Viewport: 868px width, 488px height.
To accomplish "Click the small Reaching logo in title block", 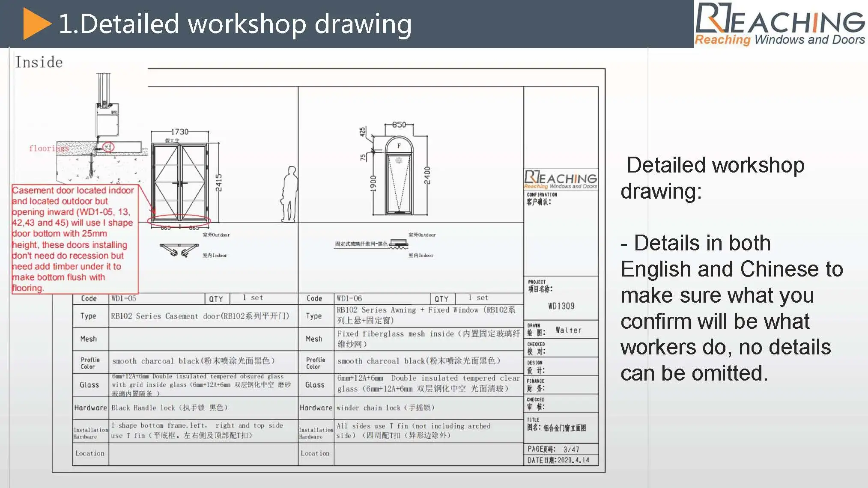I will coord(560,179).
